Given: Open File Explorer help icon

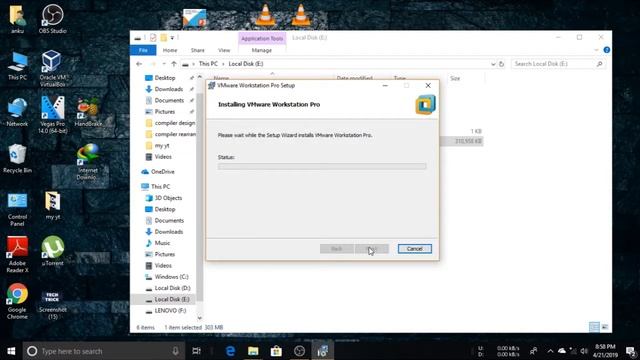Looking at the screenshot, I should pyautogui.click(x=607, y=50).
